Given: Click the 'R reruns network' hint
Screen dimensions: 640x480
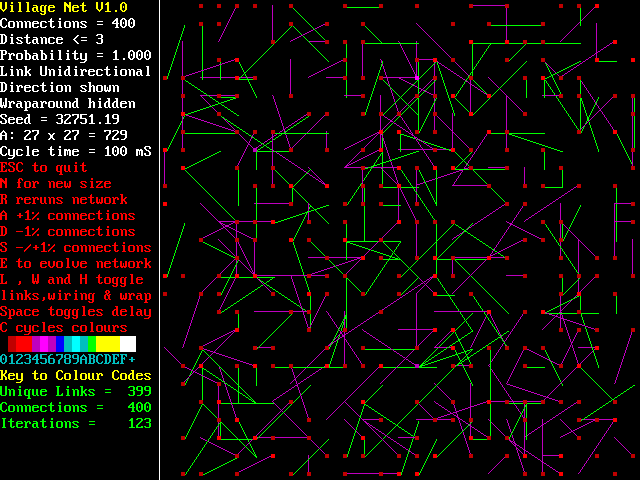Looking at the screenshot, I should pyautogui.click(x=64, y=199).
